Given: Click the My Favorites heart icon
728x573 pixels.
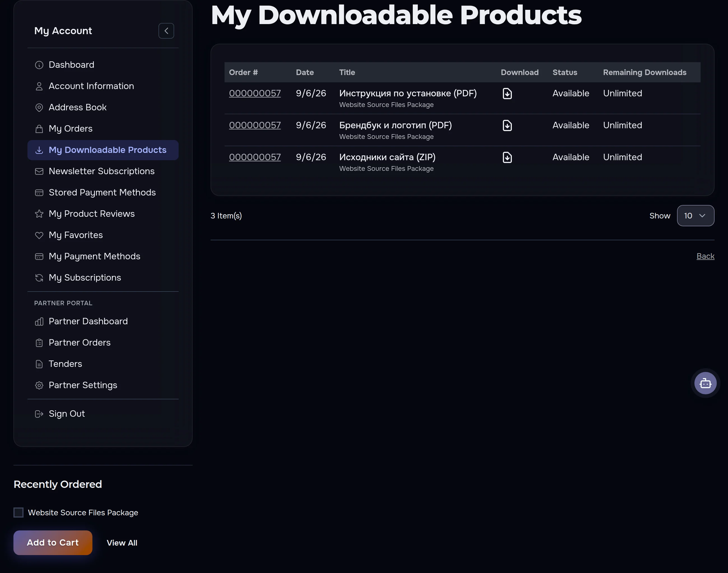Looking at the screenshot, I should (39, 235).
